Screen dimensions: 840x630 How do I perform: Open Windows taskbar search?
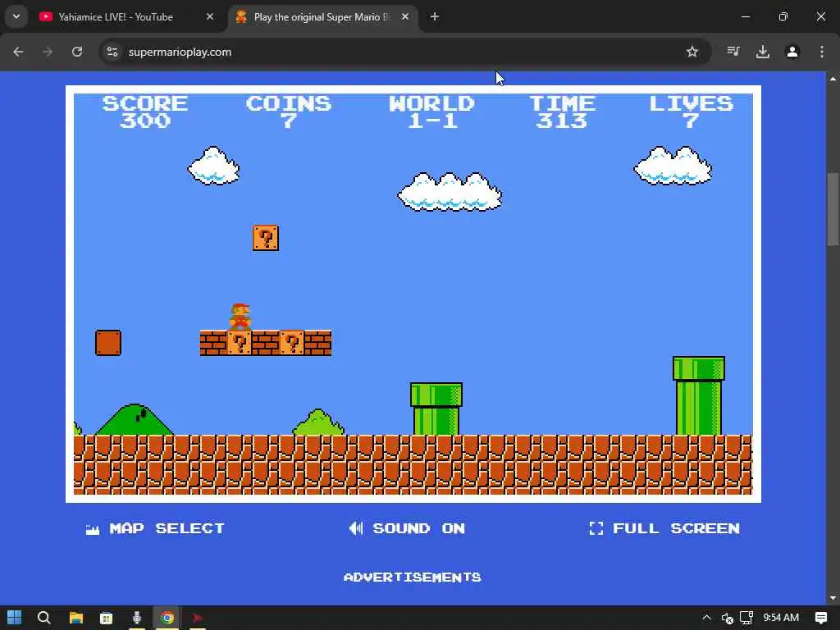pyautogui.click(x=44, y=618)
